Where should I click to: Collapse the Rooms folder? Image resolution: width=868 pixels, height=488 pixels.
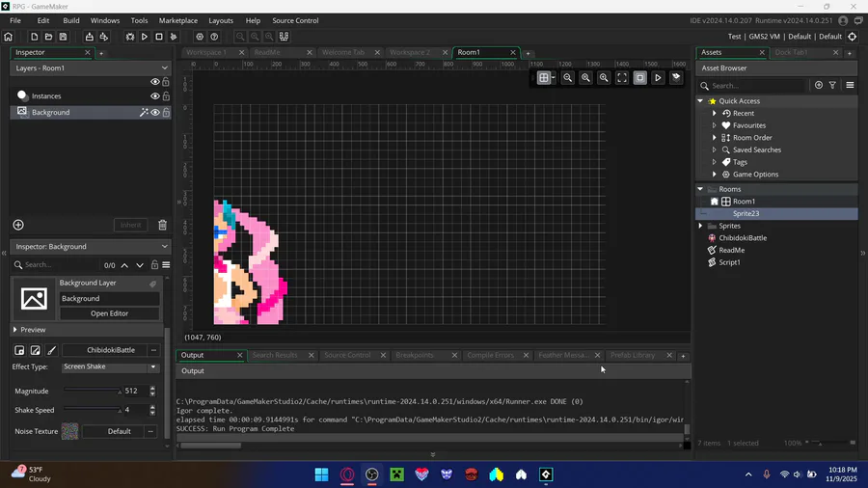(700, 189)
